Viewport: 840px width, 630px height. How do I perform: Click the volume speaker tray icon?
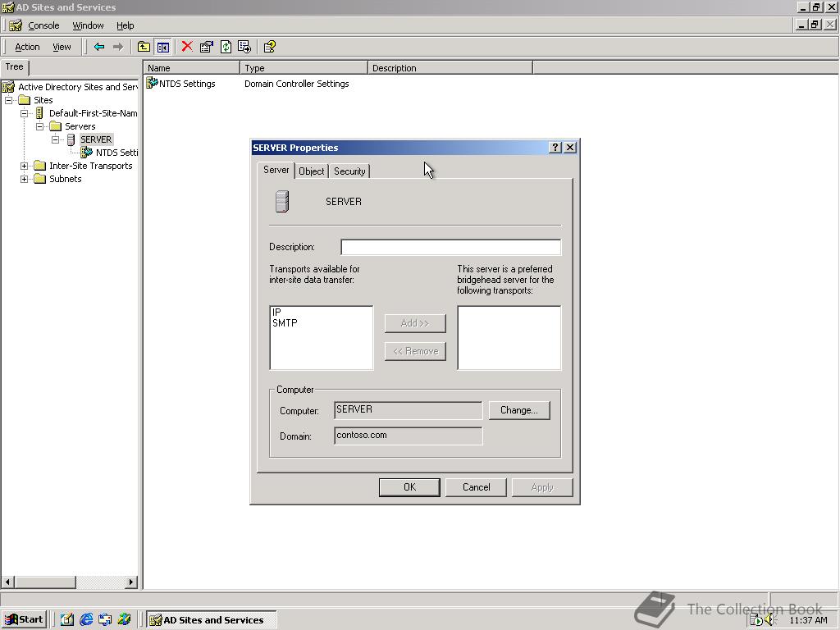(771, 620)
